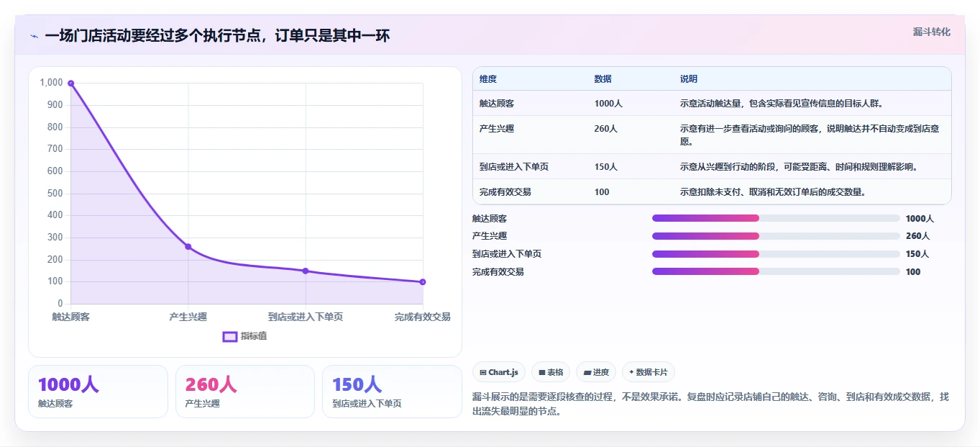
Task: Click the chart point for 触达顾客
Action: 70,83
